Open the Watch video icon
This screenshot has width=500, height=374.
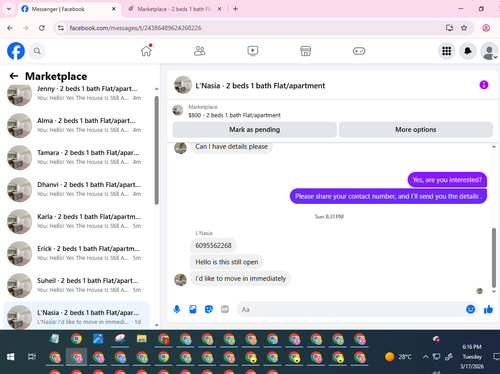pos(253,51)
